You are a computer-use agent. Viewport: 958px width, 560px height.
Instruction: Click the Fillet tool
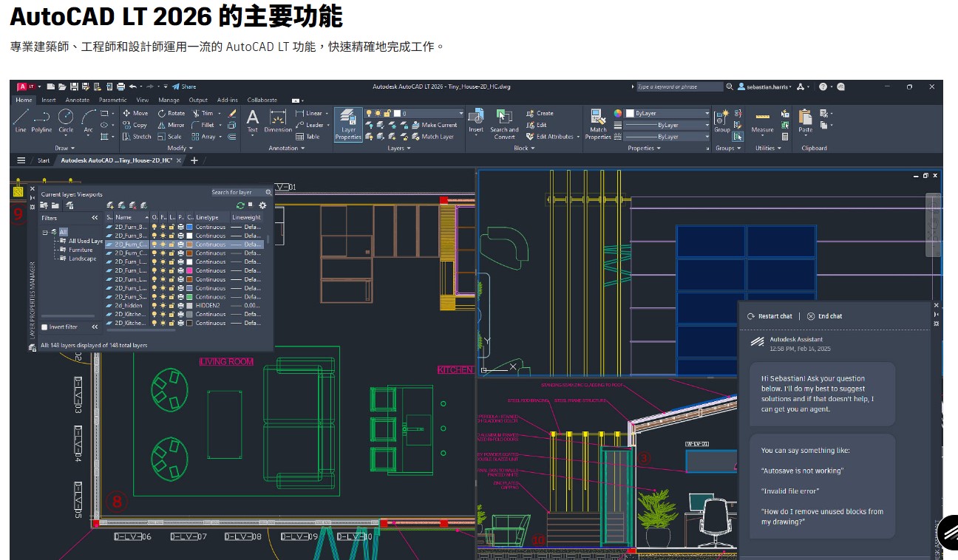click(203, 125)
